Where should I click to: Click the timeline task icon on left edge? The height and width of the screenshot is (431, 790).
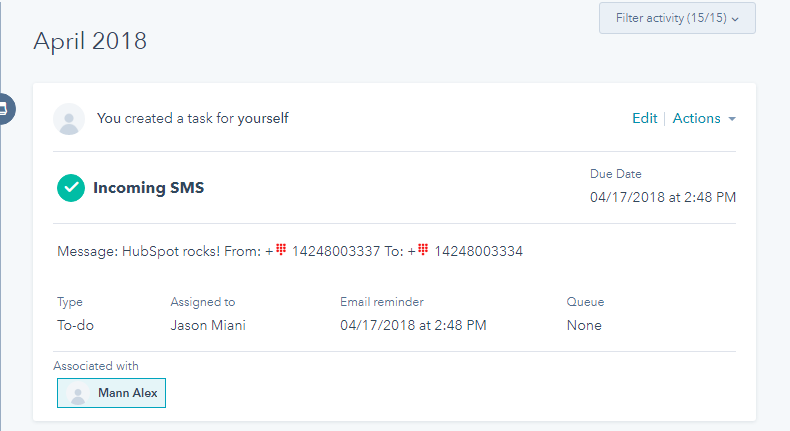[5, 108]
